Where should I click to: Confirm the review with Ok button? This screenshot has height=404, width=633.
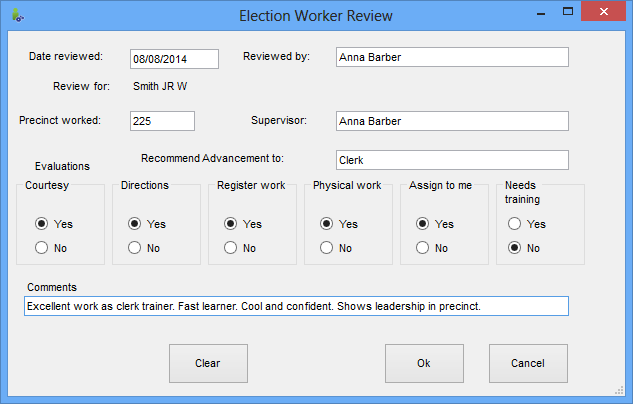tap(424, 363)
